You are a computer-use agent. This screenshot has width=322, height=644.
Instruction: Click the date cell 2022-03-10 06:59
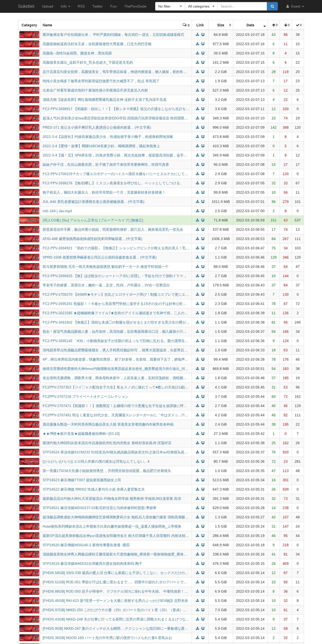[250, 220]
